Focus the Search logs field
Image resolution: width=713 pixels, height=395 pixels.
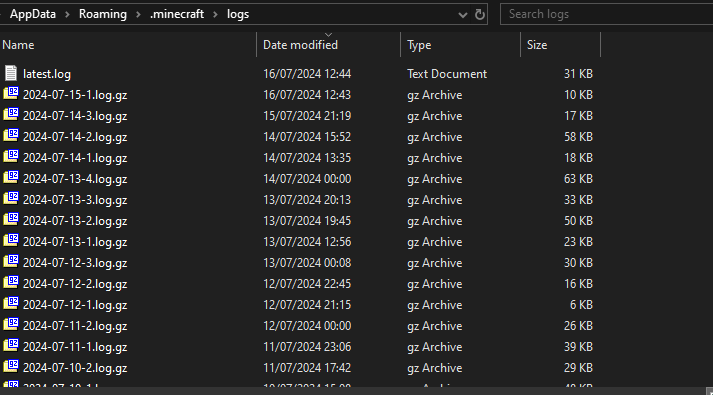(x=606, y=14)
